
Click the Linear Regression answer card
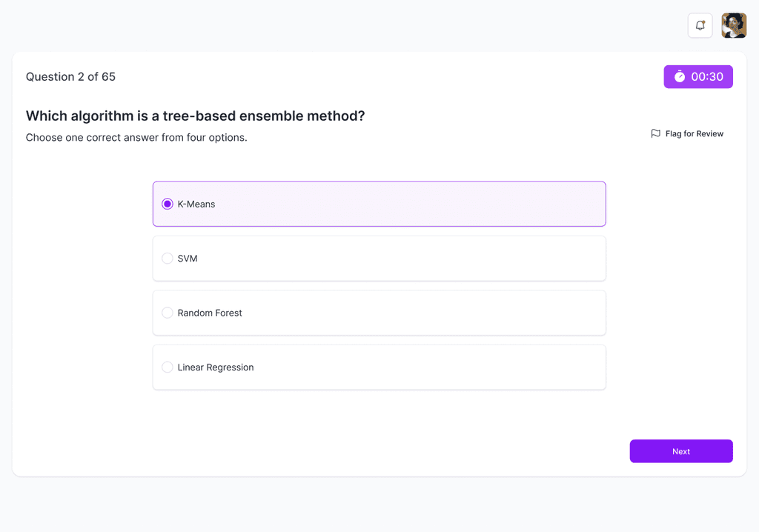click(x=379, y=367)
